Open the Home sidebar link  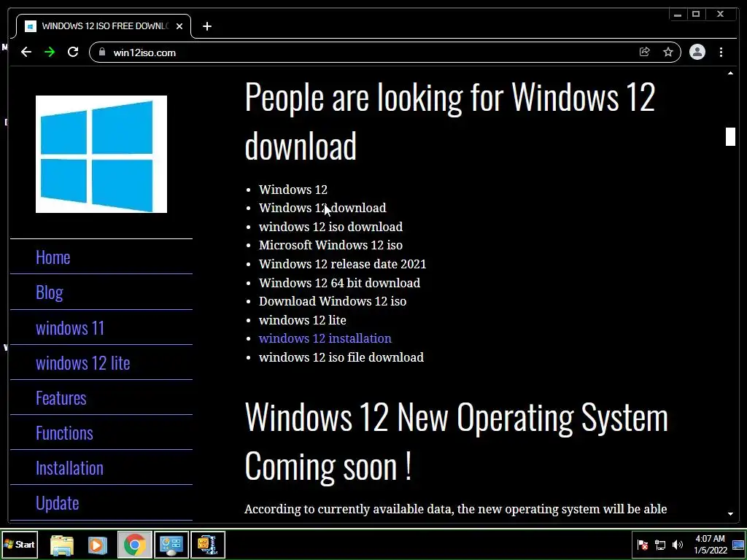point(53,257)
